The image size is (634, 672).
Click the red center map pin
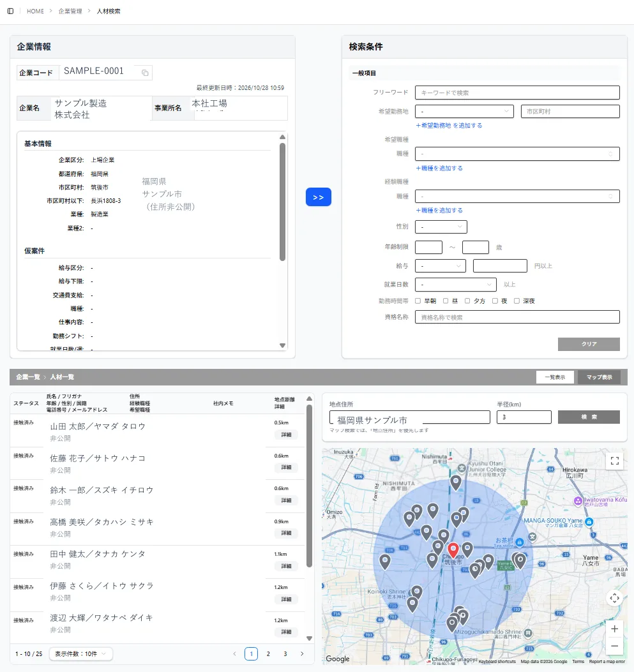(x=453, y=550)
